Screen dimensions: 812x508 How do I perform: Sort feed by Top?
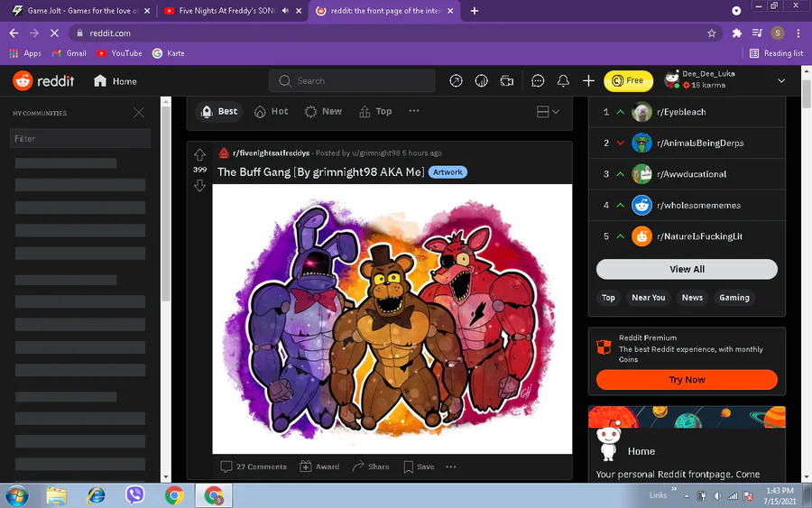[x=376, y=111]
